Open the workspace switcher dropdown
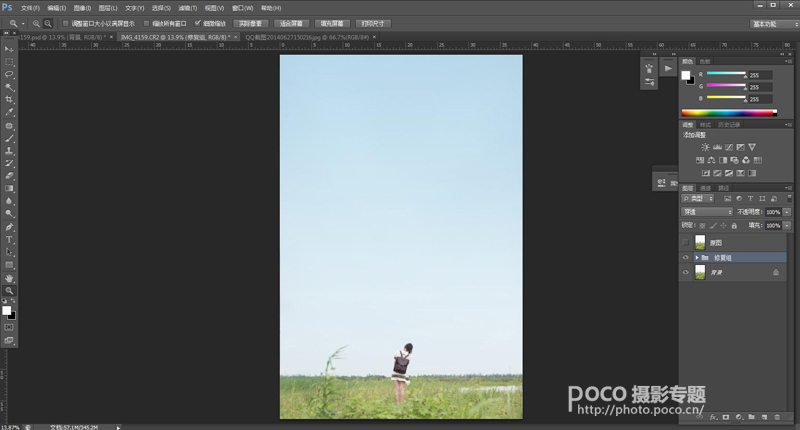 [774, 24]
